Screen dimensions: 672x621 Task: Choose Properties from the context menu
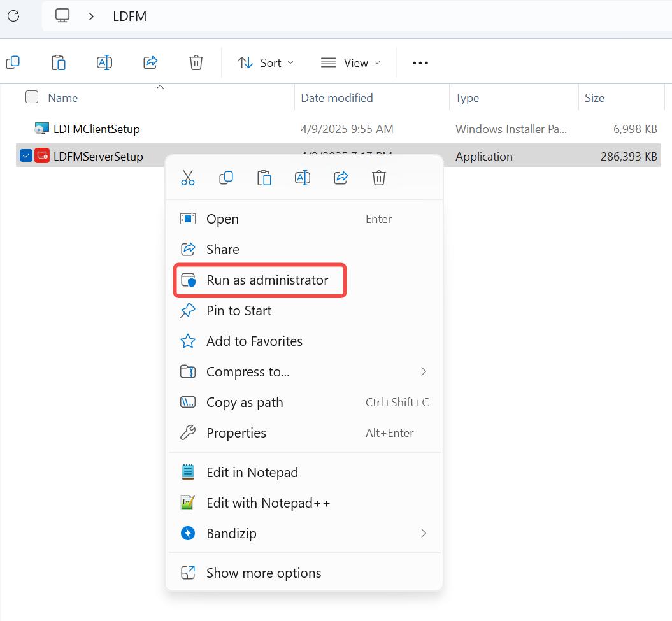click(x=236, y=433)
